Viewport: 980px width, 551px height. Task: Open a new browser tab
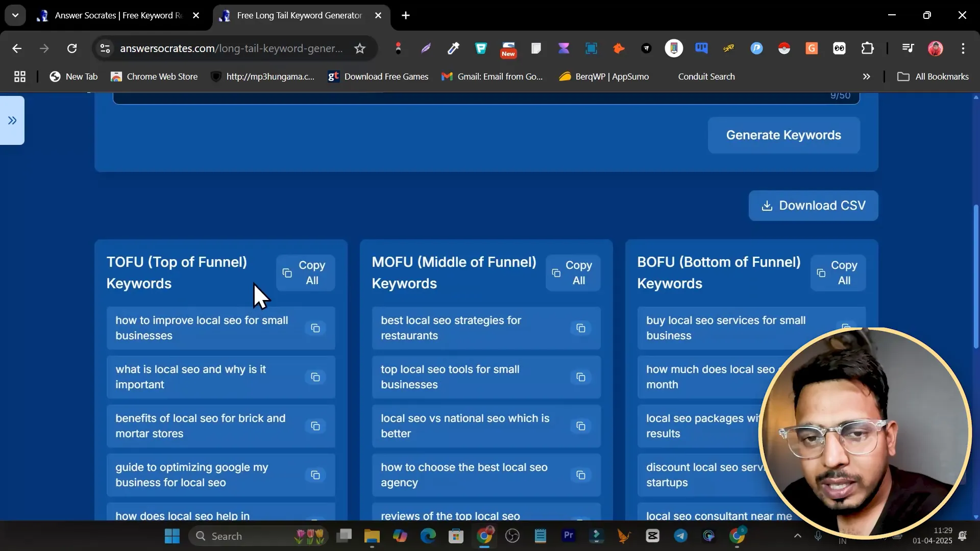pos(406,15)
